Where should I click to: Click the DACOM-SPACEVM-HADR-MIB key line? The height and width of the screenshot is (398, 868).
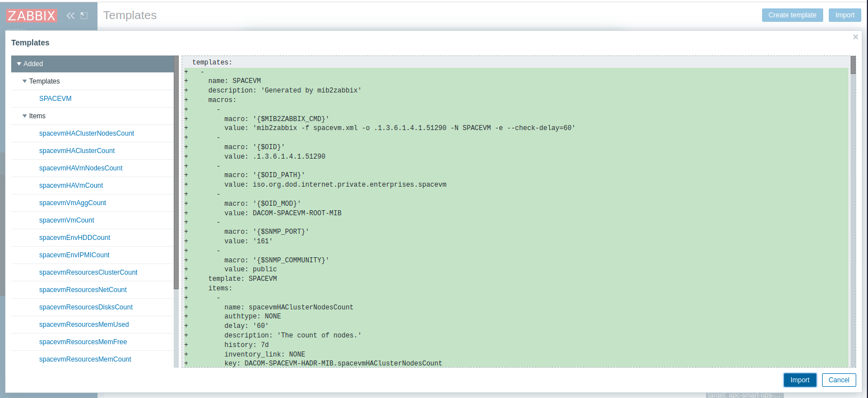(x=333, y=363)
